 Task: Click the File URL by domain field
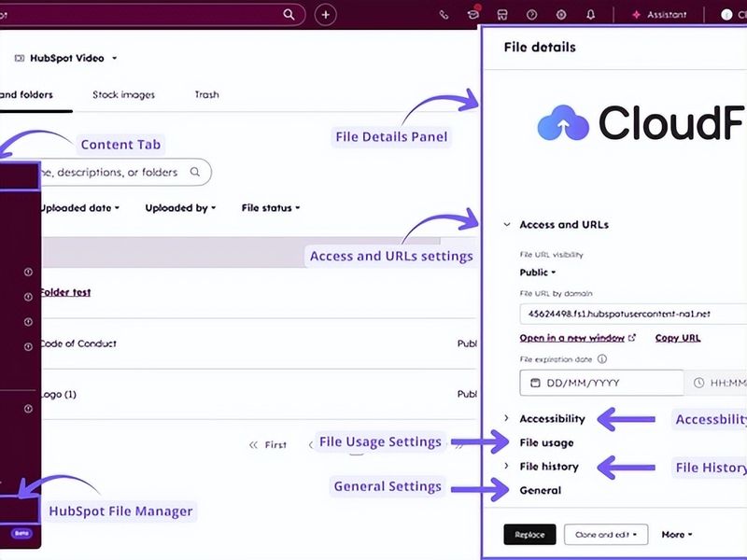tap(633, 314)
